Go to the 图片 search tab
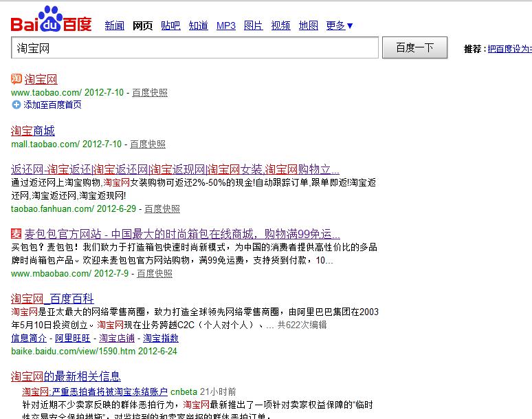 coord(254,25)
